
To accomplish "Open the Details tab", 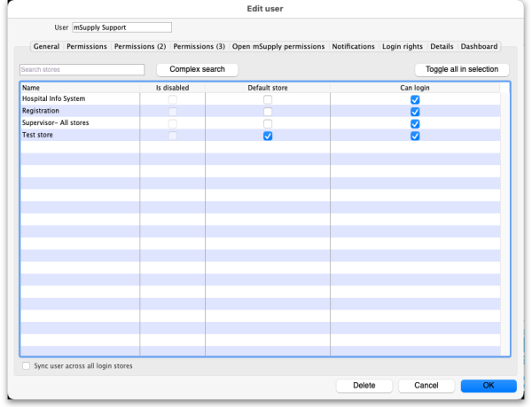I will (x=442, y=46).
